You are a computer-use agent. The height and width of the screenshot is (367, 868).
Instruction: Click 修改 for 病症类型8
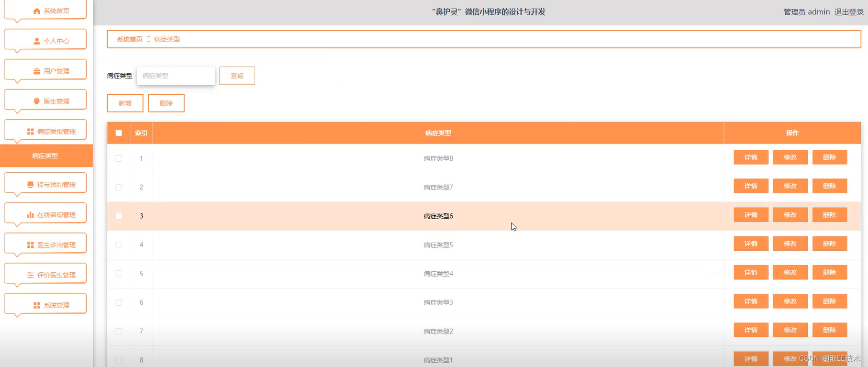(x=790, y=157)
